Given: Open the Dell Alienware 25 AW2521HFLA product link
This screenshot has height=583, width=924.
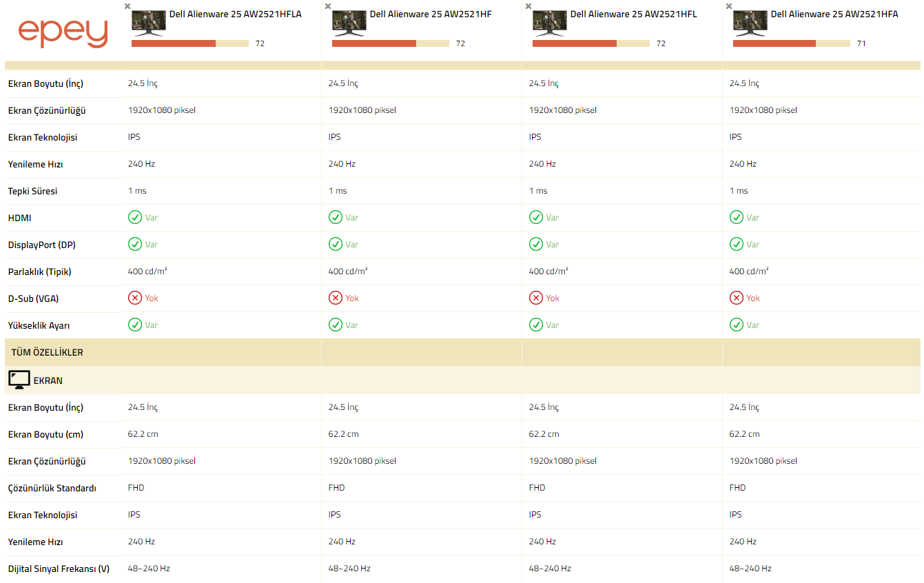Looking at the screenshot, I should pyautogui.click(x=235, y=14).
